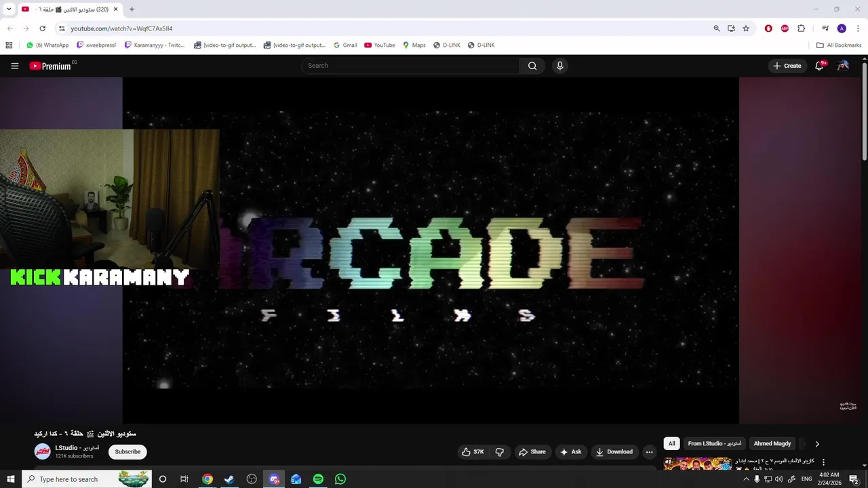The image size is (868, 488).
Task: Open the Chrome profile avatar A
Action: pos(842,28)
